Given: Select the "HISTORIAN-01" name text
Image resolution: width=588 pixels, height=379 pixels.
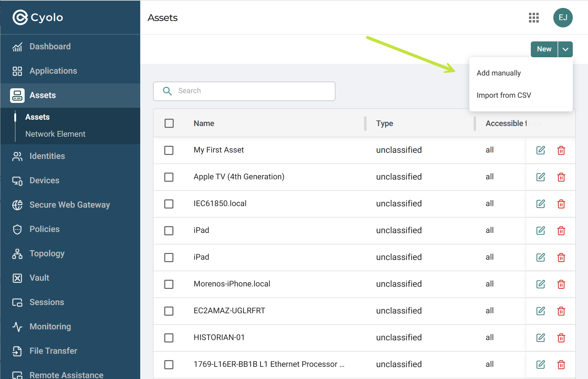Looking at the screenshot, I should point(219,338).
